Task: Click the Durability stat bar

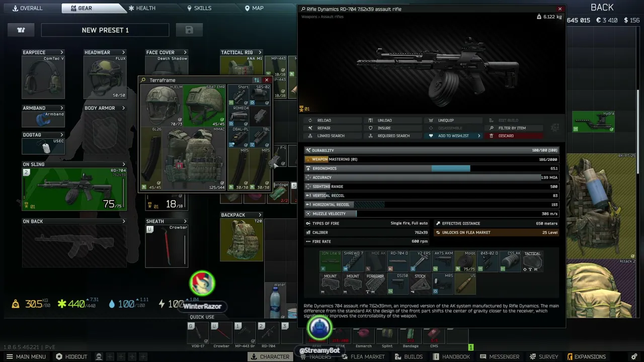Action: click(x=432, y=150)
